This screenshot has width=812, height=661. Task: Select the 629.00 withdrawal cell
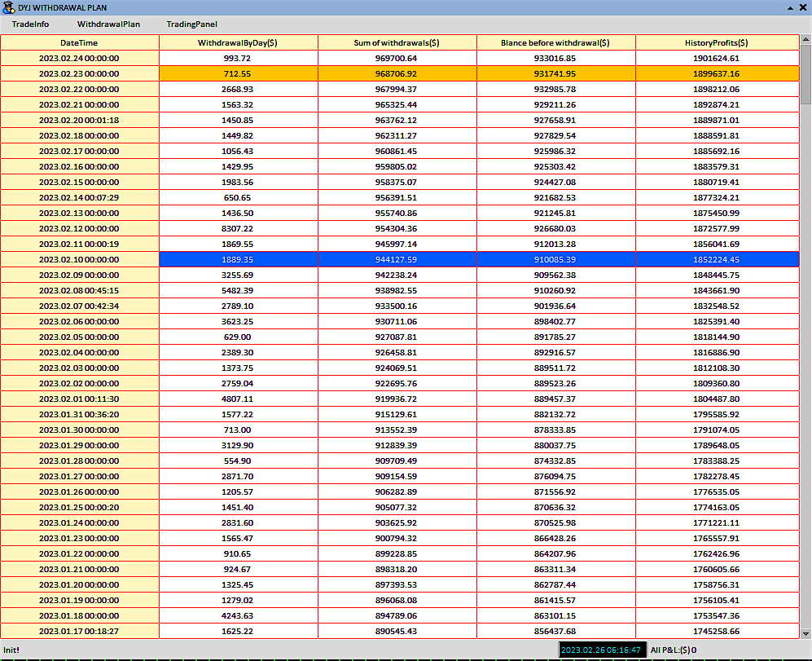(238, 337)
